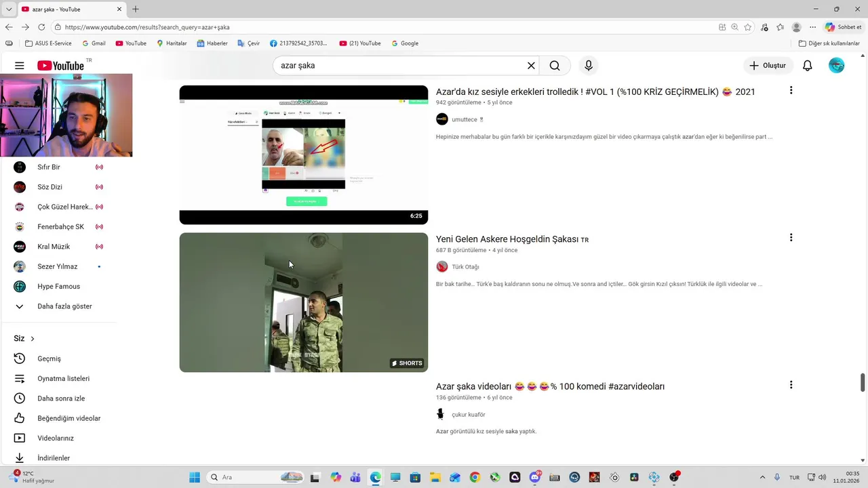Image resolution: width=868 pixels, height=488 pixels.
Task: Open the YouTube hamburger guide menu
Action: point(20,66)
